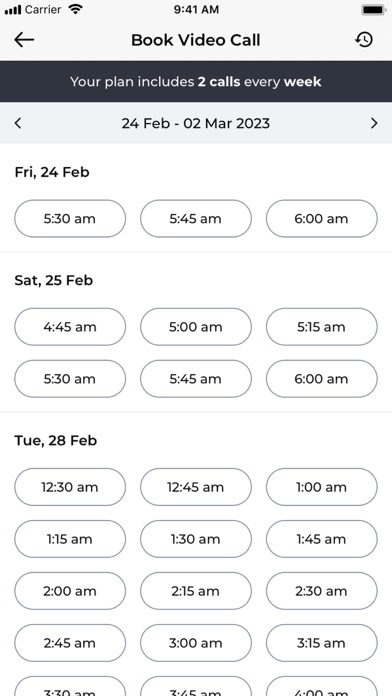Go to previous week chevron
392x696 pixels.
point(18,123)
